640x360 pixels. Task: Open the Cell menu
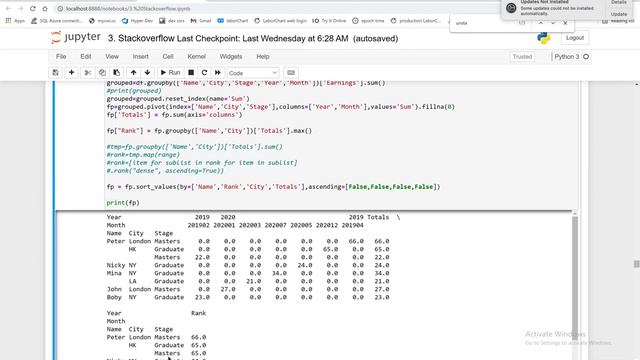168,57
